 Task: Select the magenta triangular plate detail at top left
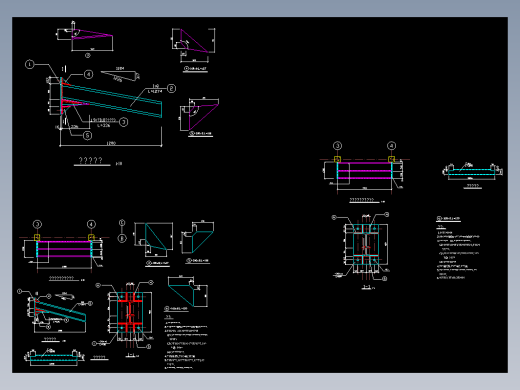92,35
